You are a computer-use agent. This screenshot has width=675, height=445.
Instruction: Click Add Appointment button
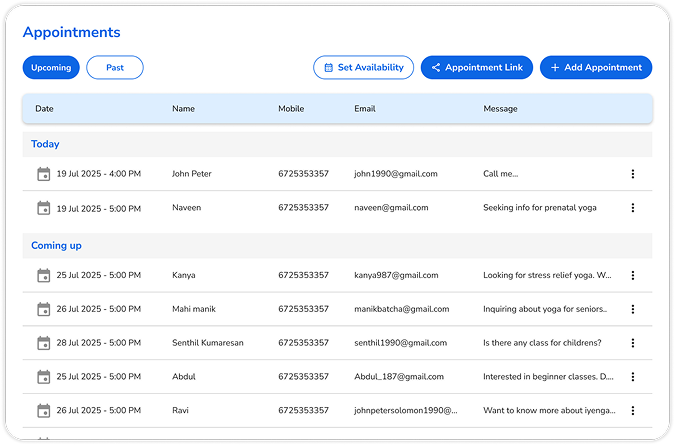(596, 68)
